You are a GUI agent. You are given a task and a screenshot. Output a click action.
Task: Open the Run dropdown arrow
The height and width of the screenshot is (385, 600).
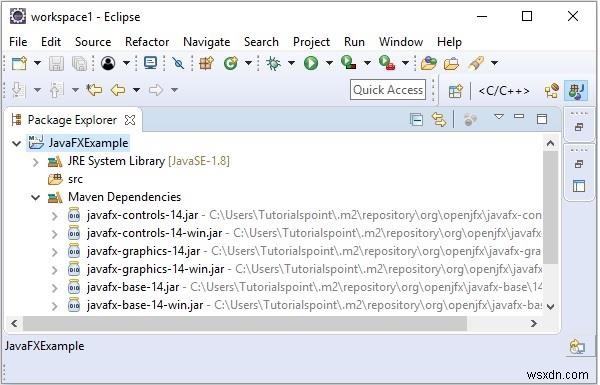tap(329, 63)
